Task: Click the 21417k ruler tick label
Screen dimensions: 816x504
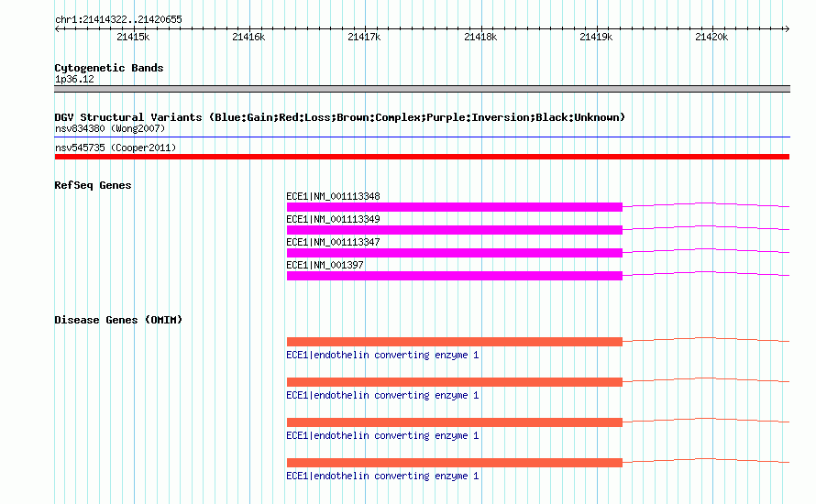Action: 364,37
